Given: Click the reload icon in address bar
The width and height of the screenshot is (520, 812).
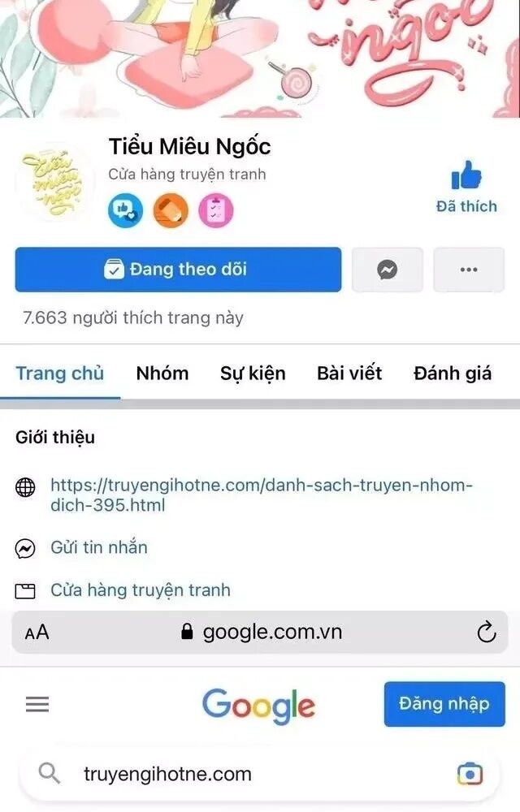Looking at the screenshot, I should [487, 632].
